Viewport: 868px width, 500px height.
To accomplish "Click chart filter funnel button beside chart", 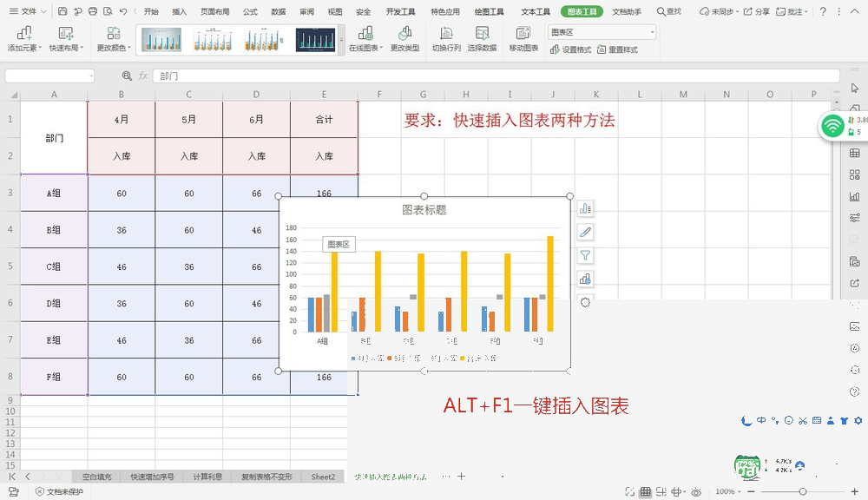I will tap(585, 256).
